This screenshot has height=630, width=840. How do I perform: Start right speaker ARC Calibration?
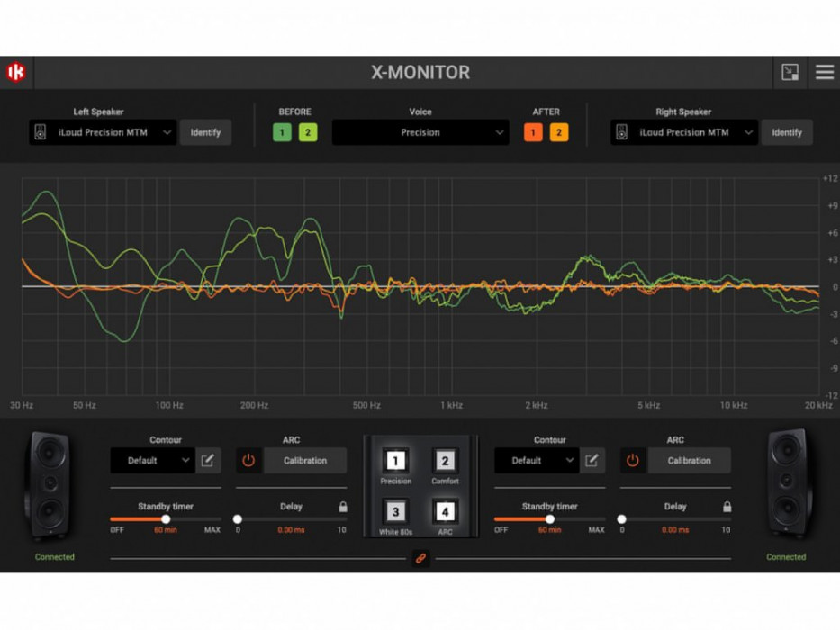coord(689,460)
